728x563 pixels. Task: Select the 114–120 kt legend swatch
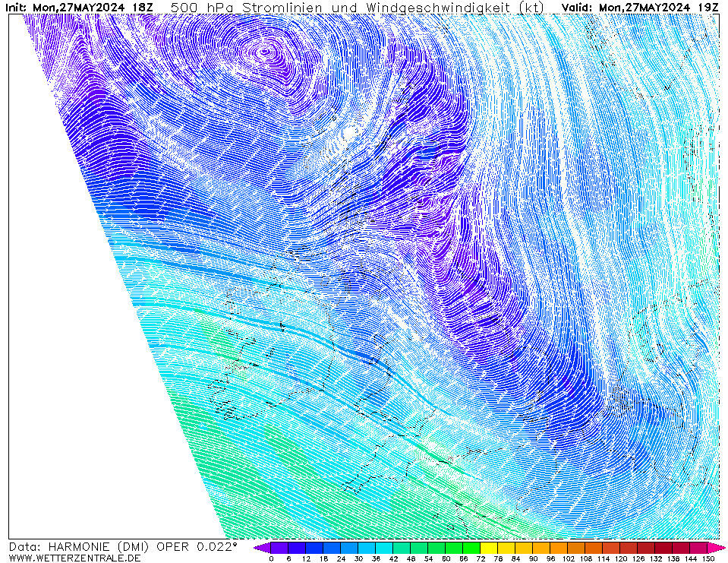(611, 548)
